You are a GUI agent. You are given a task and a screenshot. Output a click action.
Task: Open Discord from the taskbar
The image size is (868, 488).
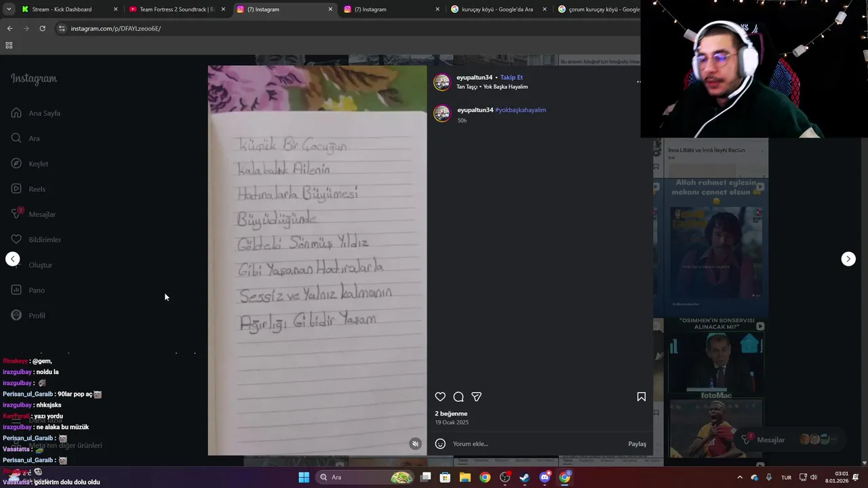click(545, 477)
